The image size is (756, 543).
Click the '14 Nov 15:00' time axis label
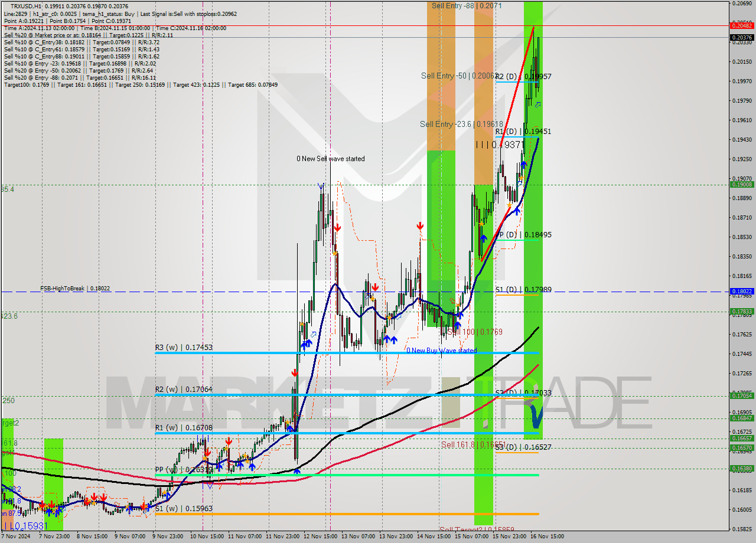[434, 537]
